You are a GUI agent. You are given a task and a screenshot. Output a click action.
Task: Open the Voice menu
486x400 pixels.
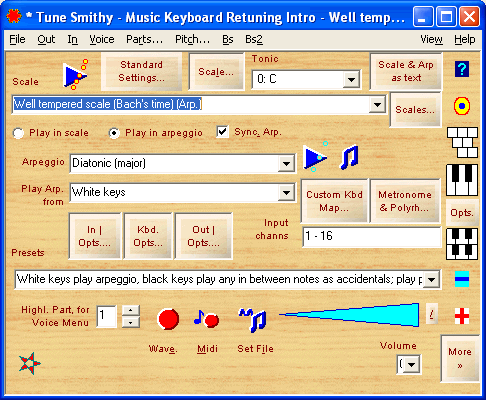pyautogui.click(x=102, y=39)
